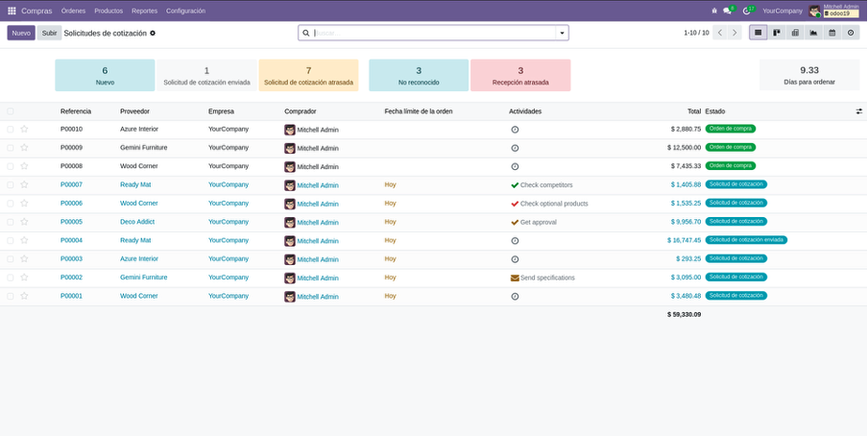Switch to kanban view
This screenshot has height=436, width=868.
pyautogui.click(x=777, y=33)
